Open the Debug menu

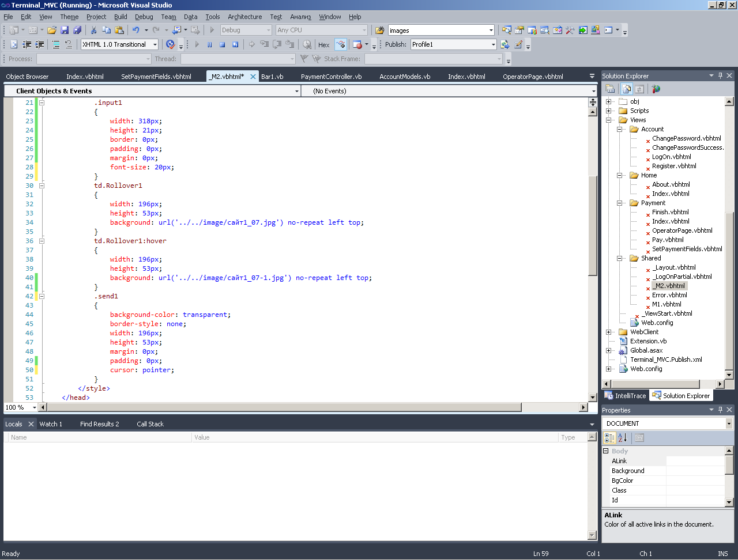(x=144, y=17)
